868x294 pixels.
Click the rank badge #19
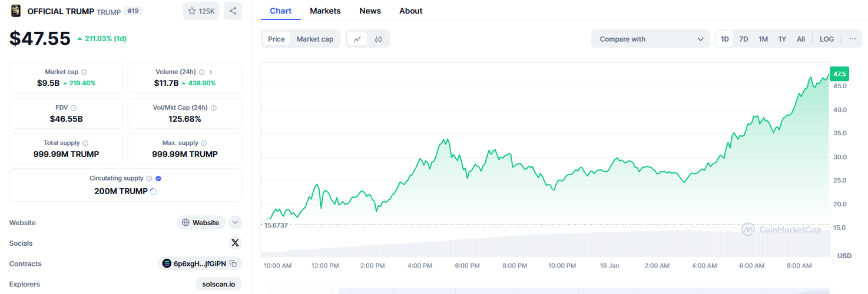pos(133,11)
